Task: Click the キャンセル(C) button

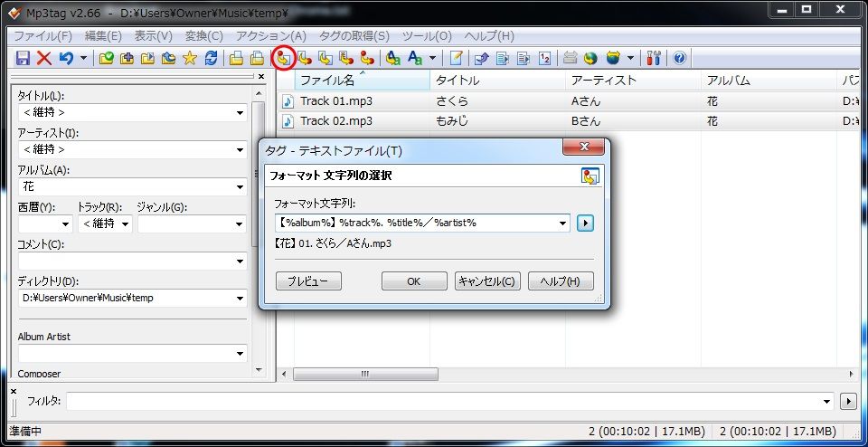Action: 487,281
